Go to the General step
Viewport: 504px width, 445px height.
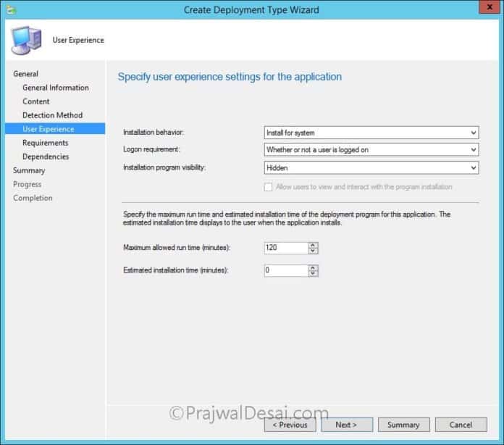point(26,74)
